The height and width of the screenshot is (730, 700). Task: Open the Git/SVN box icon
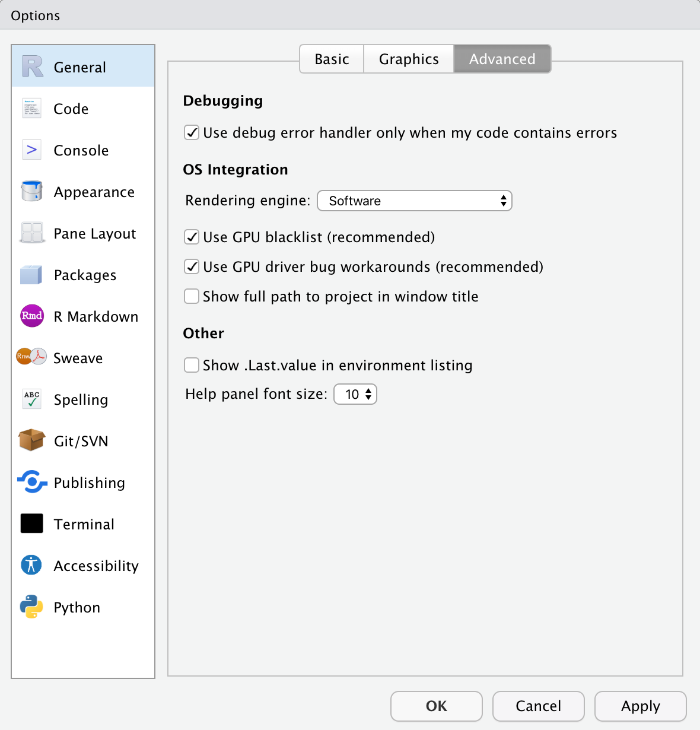coord(31,440)
